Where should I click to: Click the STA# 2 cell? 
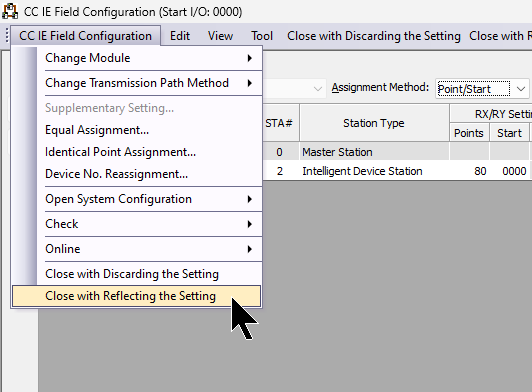[x=280, y=171]
